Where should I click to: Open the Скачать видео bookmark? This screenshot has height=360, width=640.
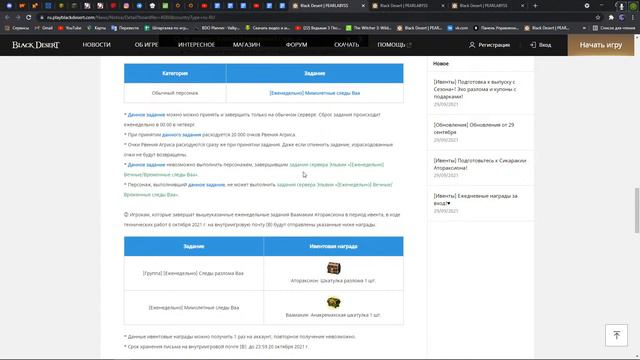click(x=267, y=28)
